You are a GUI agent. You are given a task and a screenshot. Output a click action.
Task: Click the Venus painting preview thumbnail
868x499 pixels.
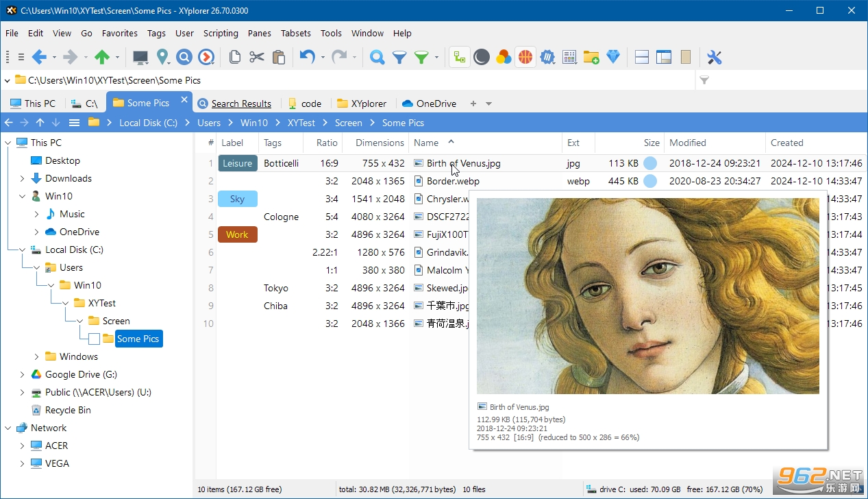(648, 296)
